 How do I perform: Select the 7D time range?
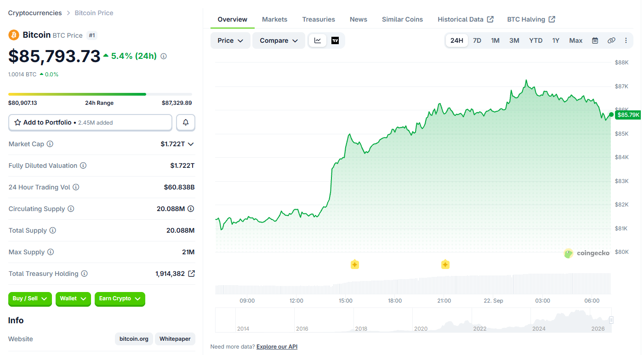point(477,40)
